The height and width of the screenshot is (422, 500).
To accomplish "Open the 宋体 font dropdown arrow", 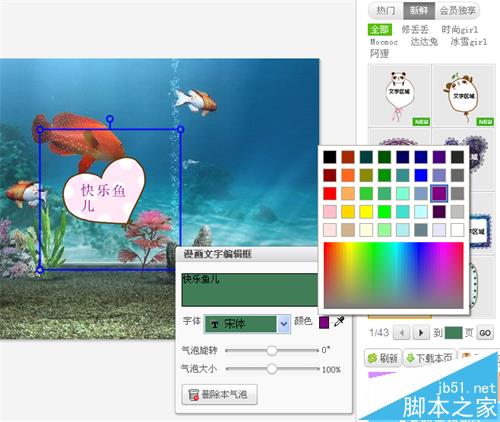I will 284,324.
